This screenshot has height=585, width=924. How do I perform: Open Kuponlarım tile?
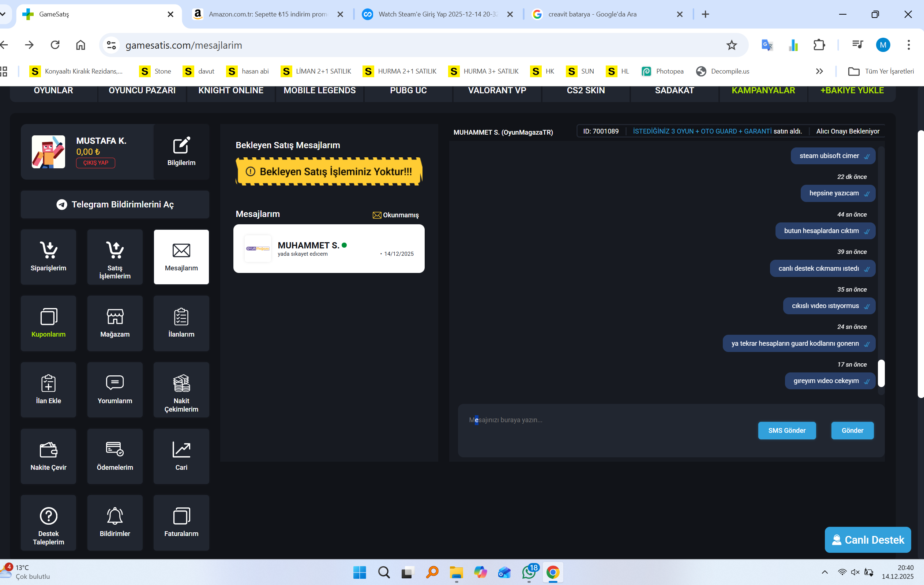tap(48, 323)
